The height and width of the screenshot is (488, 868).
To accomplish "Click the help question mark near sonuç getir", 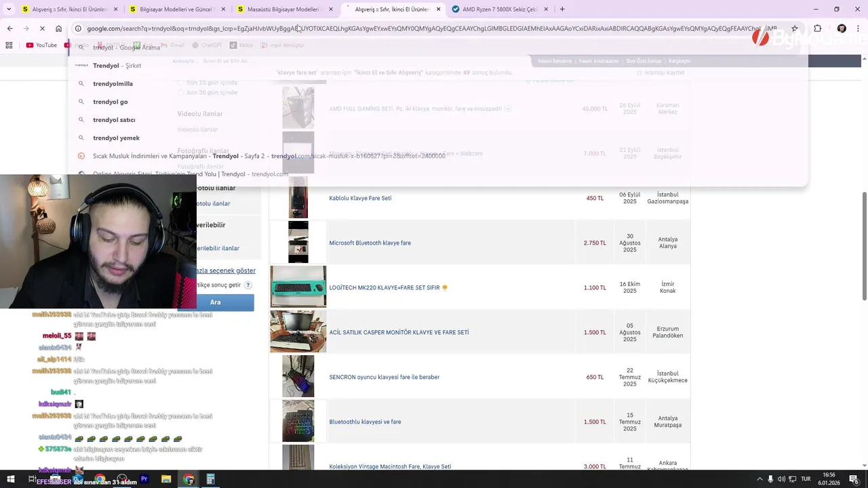I will point(248,285).
